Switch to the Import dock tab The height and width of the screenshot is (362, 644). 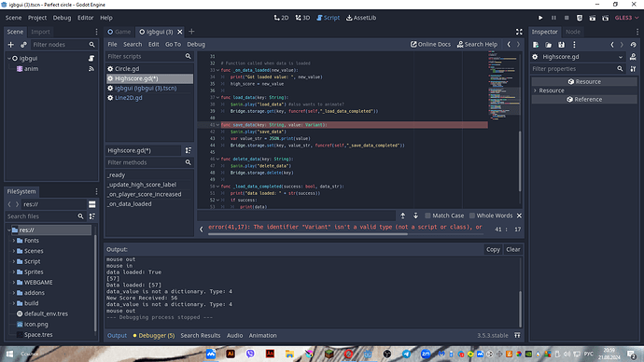coord(40,32)
